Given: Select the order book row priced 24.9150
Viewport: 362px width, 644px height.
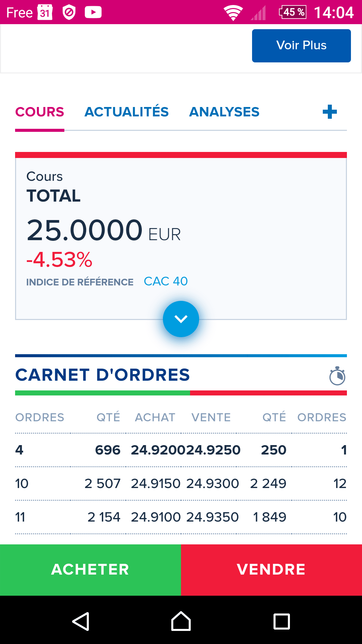Looking at the screenshot, I should pyautogui.click(x=181, y=484).
